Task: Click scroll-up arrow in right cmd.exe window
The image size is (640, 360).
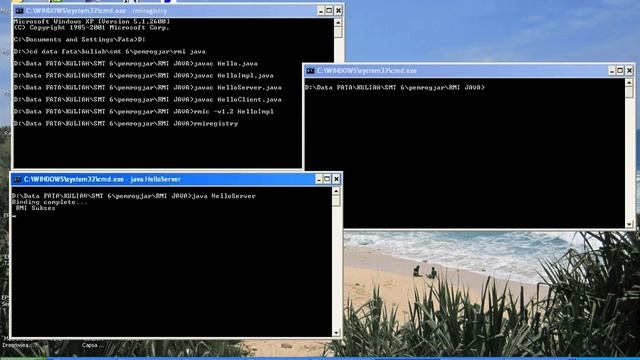Action: point(629,83)
